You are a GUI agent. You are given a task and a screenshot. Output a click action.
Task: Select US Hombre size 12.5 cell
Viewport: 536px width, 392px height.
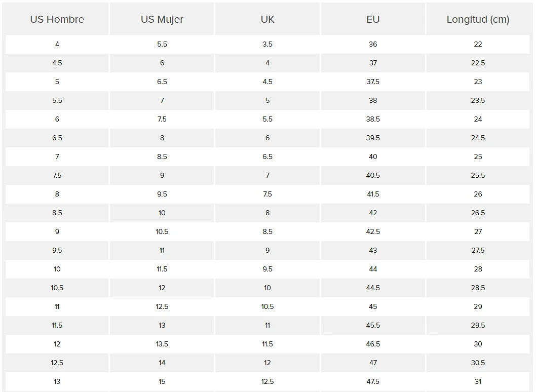tap(57, 363)
